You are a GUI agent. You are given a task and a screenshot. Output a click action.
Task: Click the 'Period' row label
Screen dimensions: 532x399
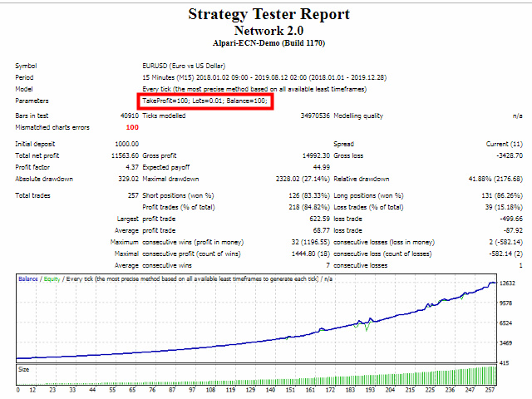[x=24, y=77]
